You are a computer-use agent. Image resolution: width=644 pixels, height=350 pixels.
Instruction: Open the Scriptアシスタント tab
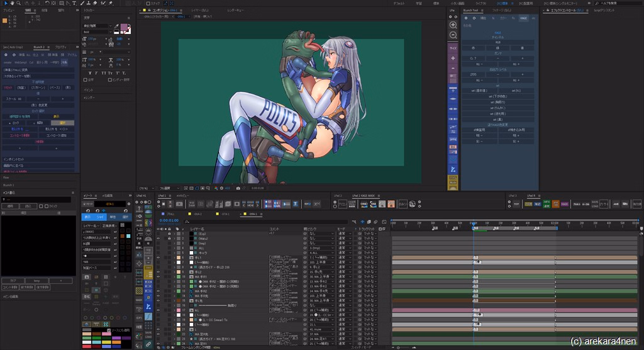point(604,10)
